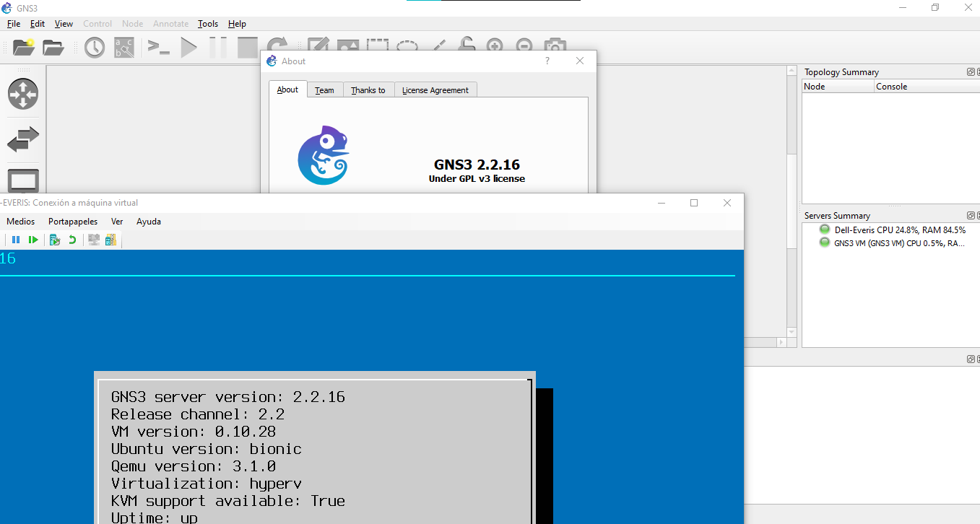Click the GNS3 2.2.16 version text in About dialog
Image resolution: width=980 pixels, height=524 pixels.
pyautogui.click(x=477, y=165)
